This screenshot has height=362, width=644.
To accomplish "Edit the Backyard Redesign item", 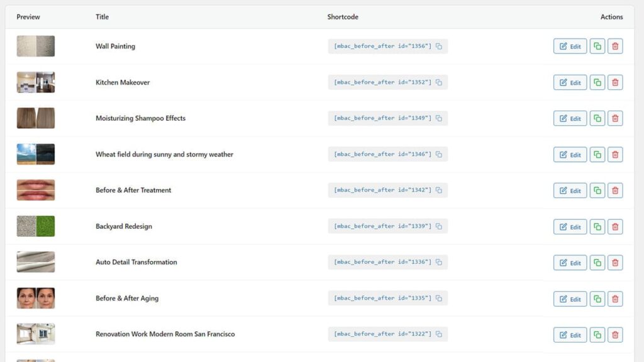I will (x=570, y=226).
